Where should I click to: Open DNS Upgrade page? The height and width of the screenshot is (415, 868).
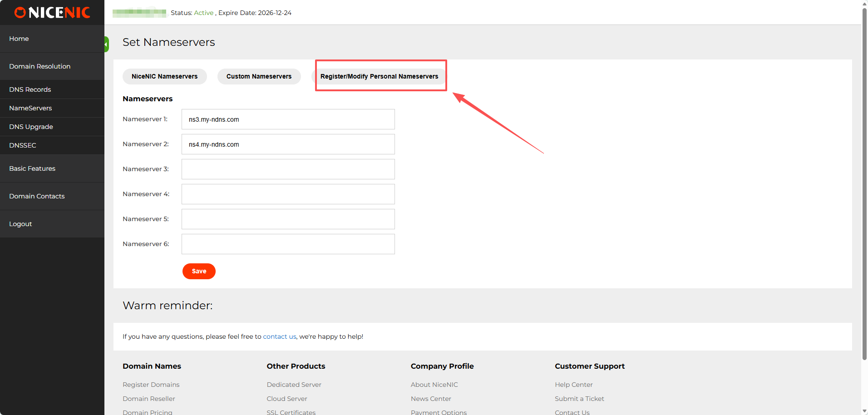(31, 127)
